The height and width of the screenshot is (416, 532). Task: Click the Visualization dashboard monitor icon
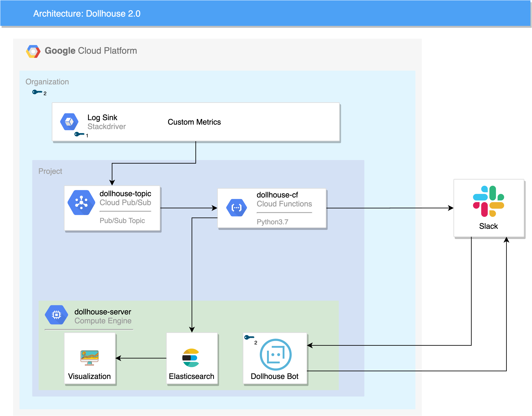pyautogui.click(x=89, y=358)
